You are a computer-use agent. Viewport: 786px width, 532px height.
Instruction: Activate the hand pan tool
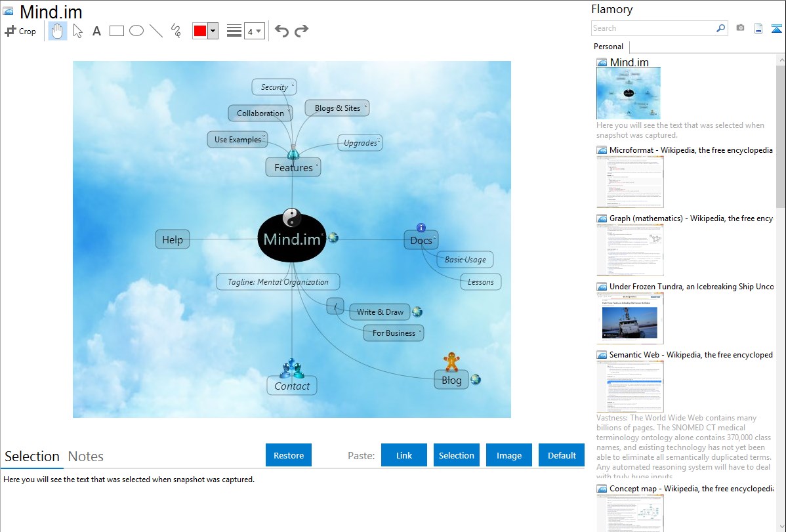pyautogui.click(x=58, y=31)
